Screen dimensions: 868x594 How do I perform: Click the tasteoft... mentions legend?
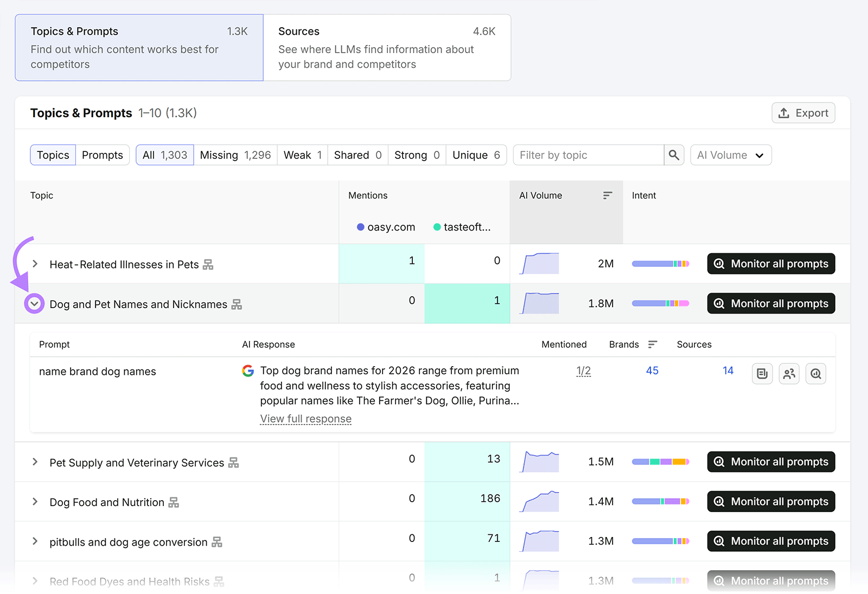pyautogui.click(x=462, y=227)
